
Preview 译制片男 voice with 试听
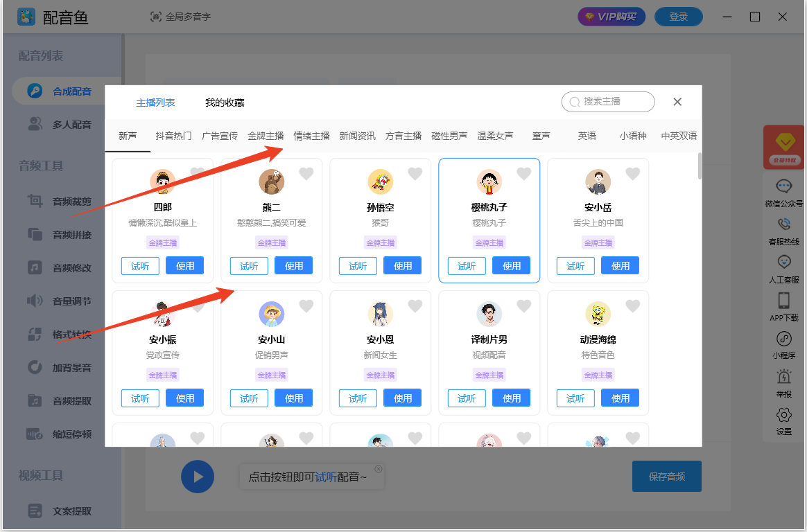[467, 398]
